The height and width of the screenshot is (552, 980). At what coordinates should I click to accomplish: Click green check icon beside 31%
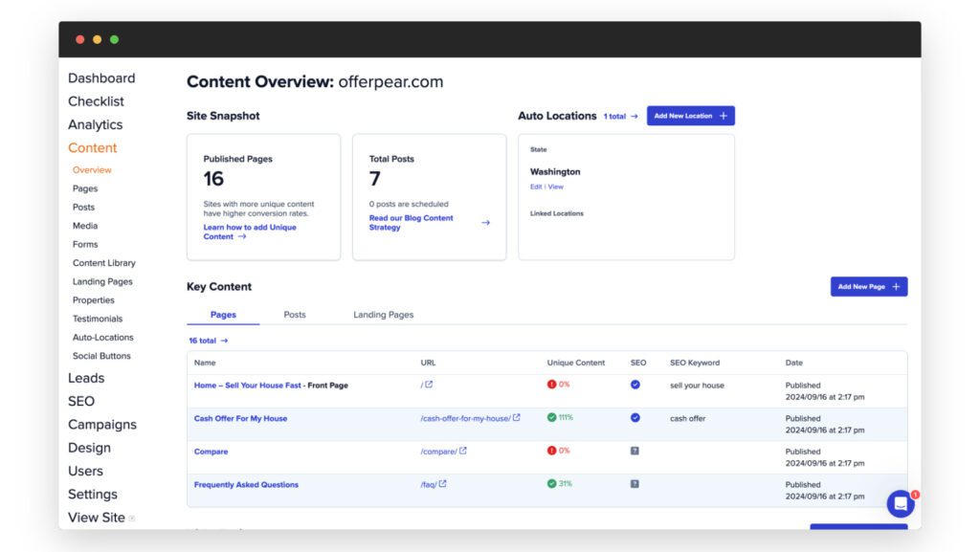551,484
